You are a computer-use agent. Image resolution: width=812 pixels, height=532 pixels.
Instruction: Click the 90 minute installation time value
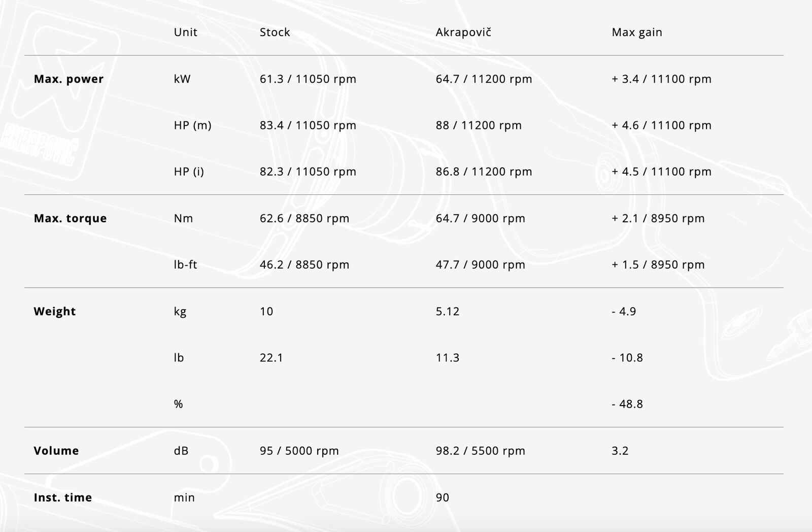click(x=442, y=497)
